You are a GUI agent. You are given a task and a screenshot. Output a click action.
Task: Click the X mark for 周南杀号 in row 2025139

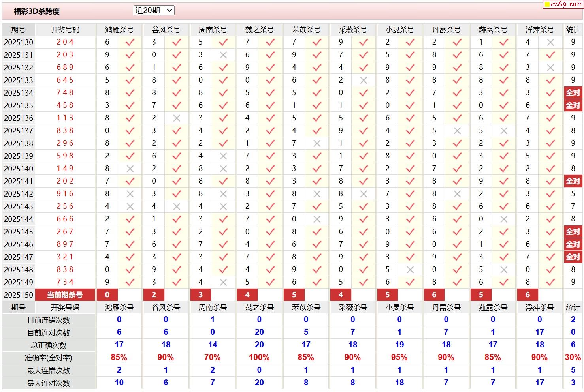coord(223,156)
